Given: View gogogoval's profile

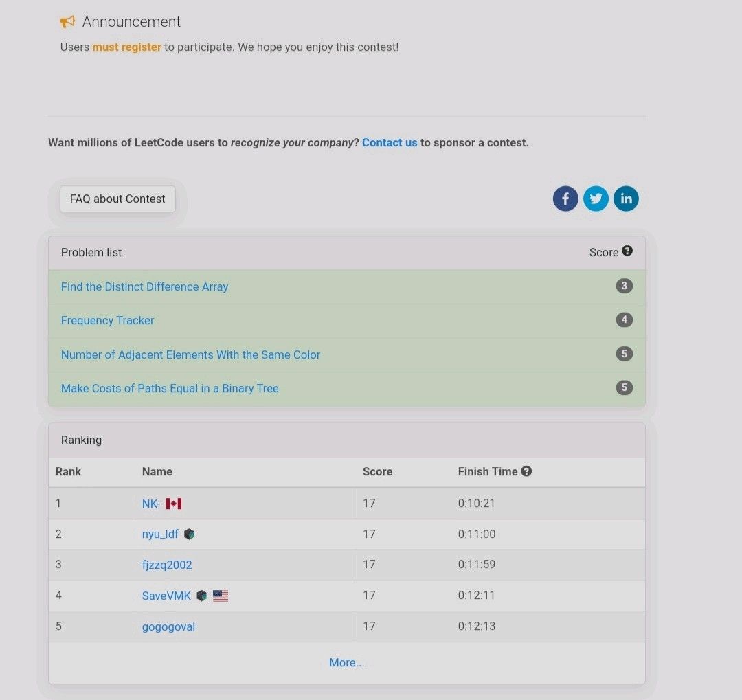Looking at the screenshot, I should tap(168, 626).
